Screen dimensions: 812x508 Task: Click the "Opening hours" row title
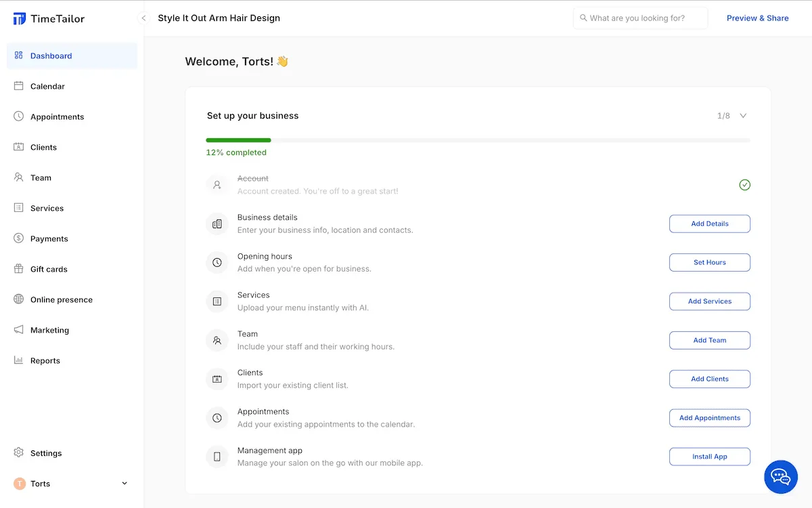(265, 256)
